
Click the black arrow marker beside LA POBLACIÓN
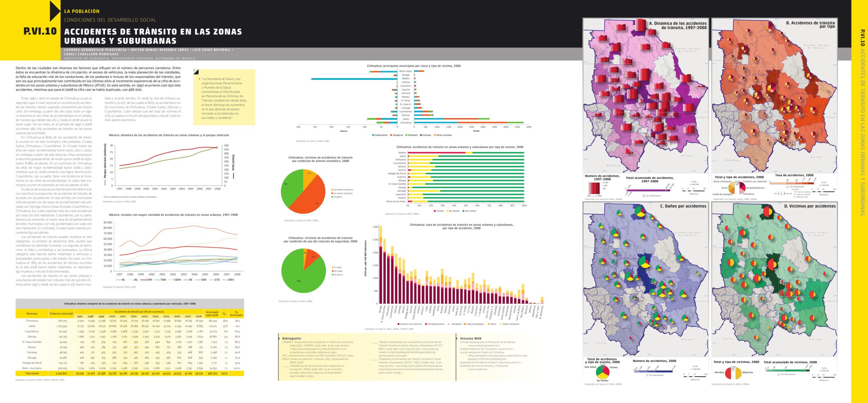click(55, 11)
